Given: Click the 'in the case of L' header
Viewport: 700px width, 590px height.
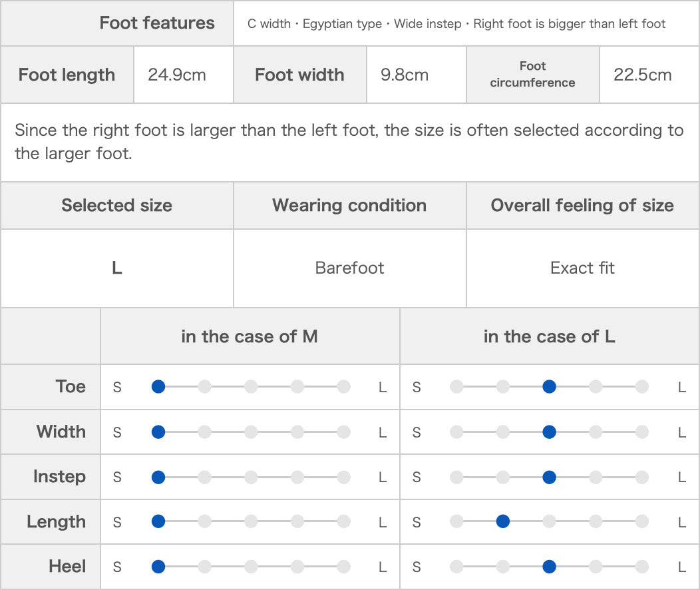Looking at the screenshot, I should pos(550,336).
